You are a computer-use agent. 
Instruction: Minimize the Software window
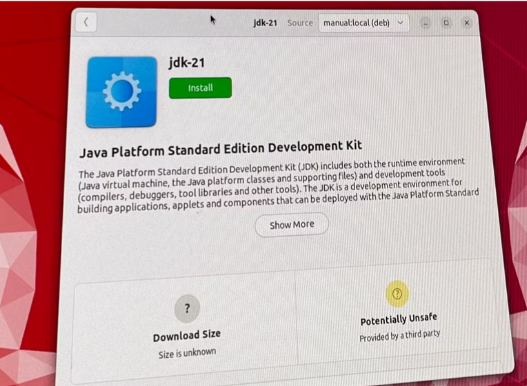(425, 23)
